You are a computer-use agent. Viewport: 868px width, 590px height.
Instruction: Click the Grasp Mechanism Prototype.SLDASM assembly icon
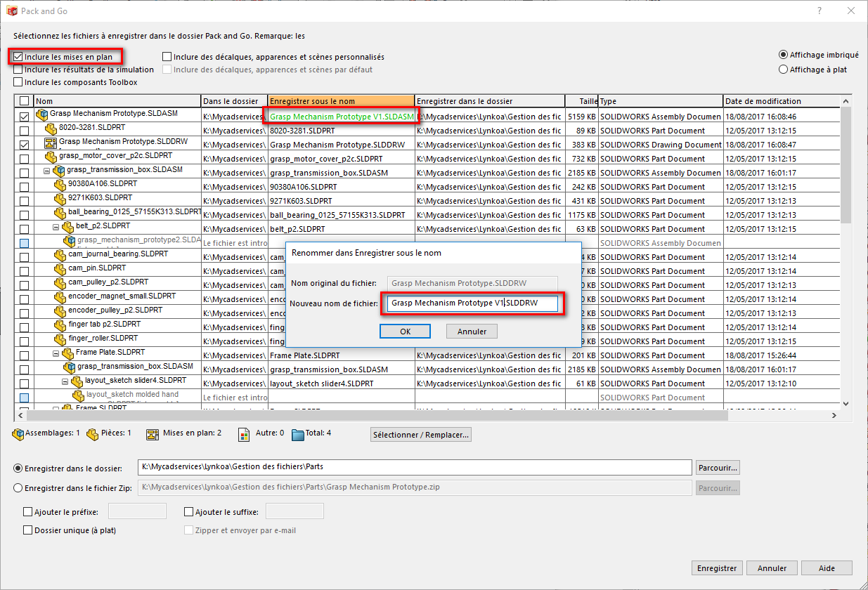(x=42, y=114)
